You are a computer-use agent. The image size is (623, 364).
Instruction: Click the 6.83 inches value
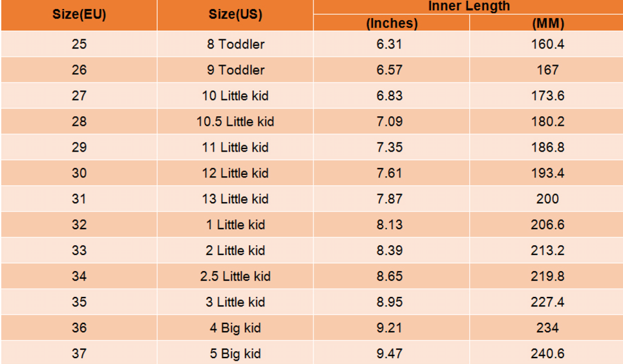[x=389, y=96]
